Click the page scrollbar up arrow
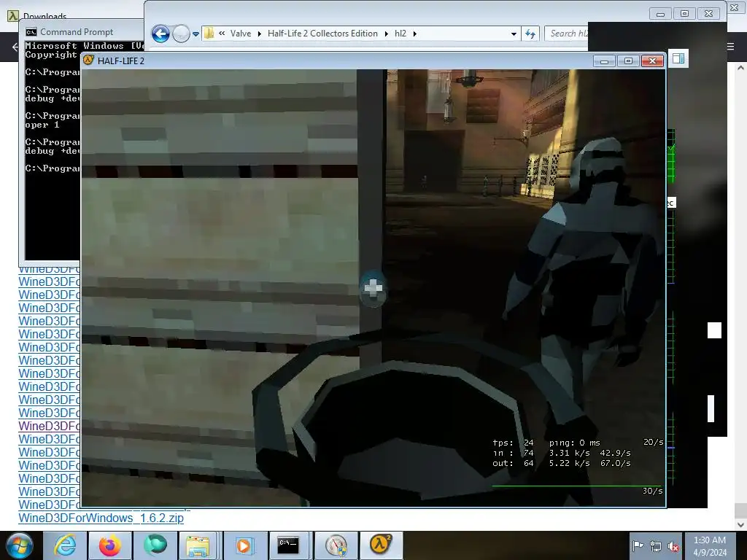The height and width of the screenshot is (560, 747). (x=740, y=68)
